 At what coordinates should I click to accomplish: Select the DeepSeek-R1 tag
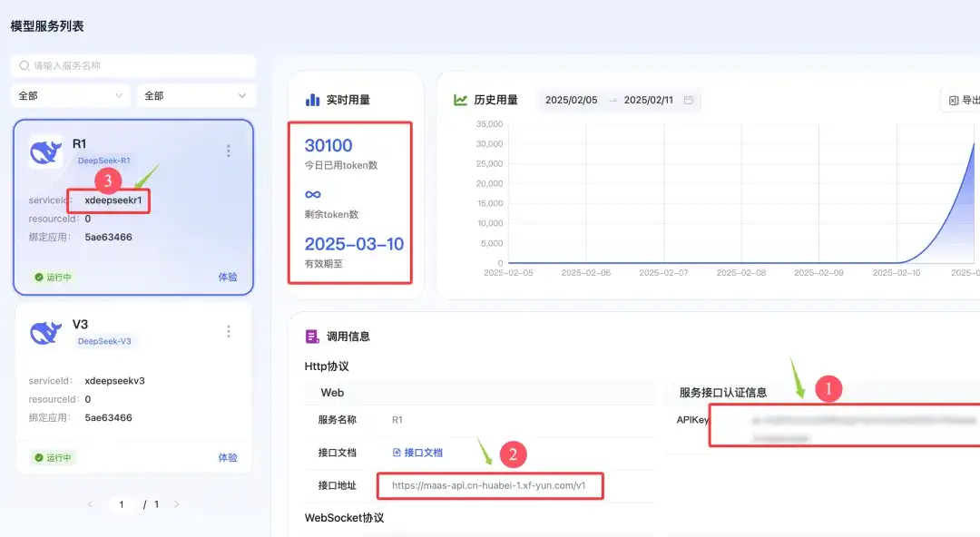(103, 161)
